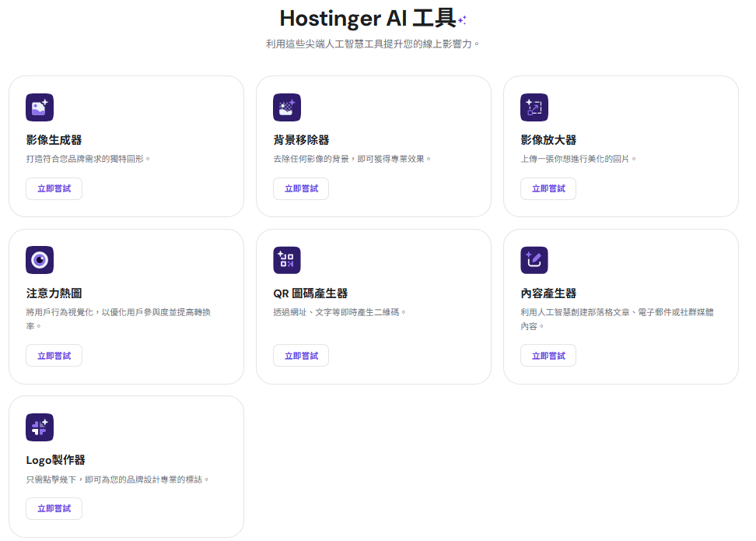Click description 打造符合您品牌需求的獨特圖形

[x=88, y=159]
